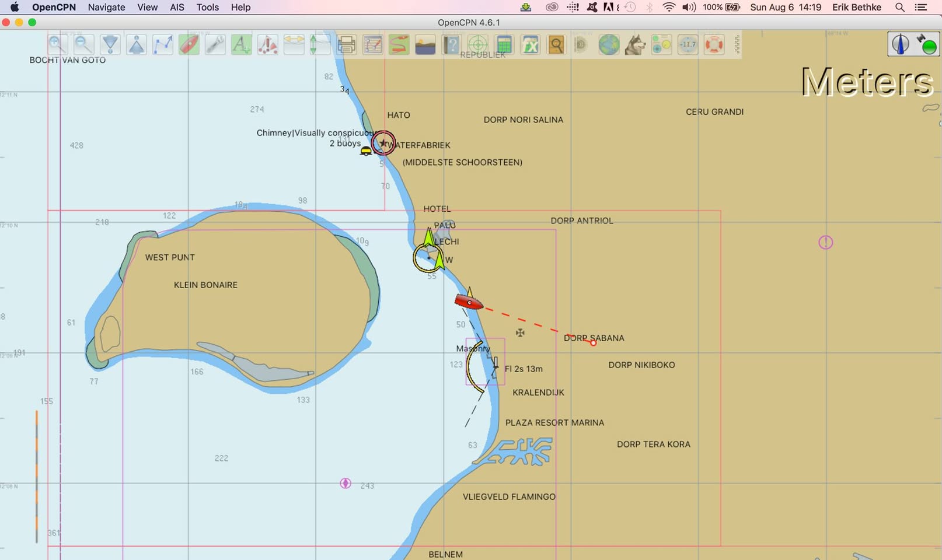Toggle tide stations vertical arrow button
This screenshot has height=560, width=942.
pos(313,44)
